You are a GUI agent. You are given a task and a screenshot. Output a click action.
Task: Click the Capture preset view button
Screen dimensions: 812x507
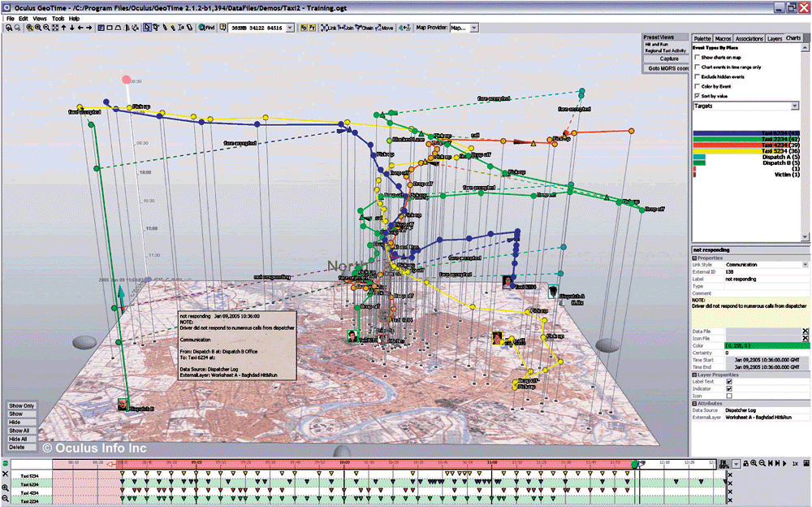tap(669, 59)
